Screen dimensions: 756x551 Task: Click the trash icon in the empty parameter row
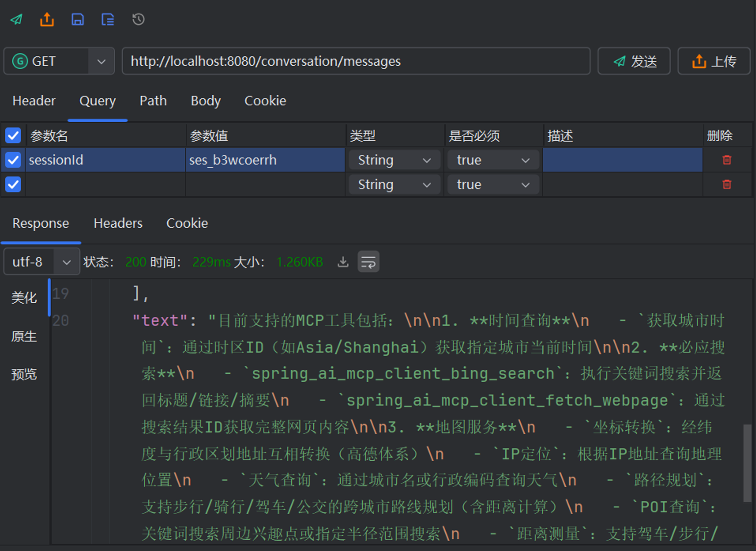click(727, 184)
